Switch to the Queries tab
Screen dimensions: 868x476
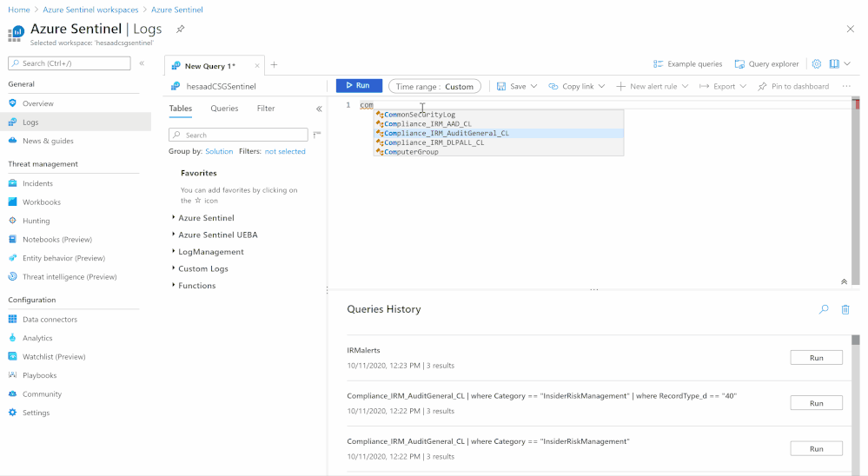click(x=224, y=109)
